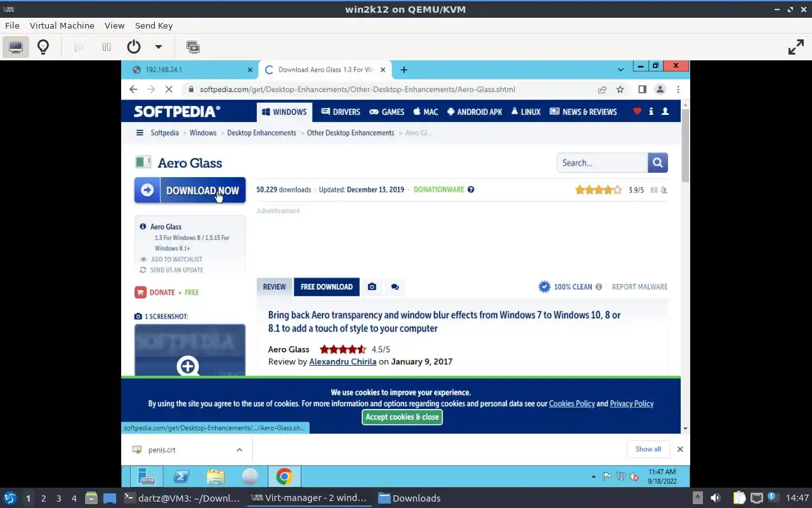The width and height of the screenshot is (812, 508).
Task: Click the virt-manager console monitor icon
Action: [x=16, y=47]
